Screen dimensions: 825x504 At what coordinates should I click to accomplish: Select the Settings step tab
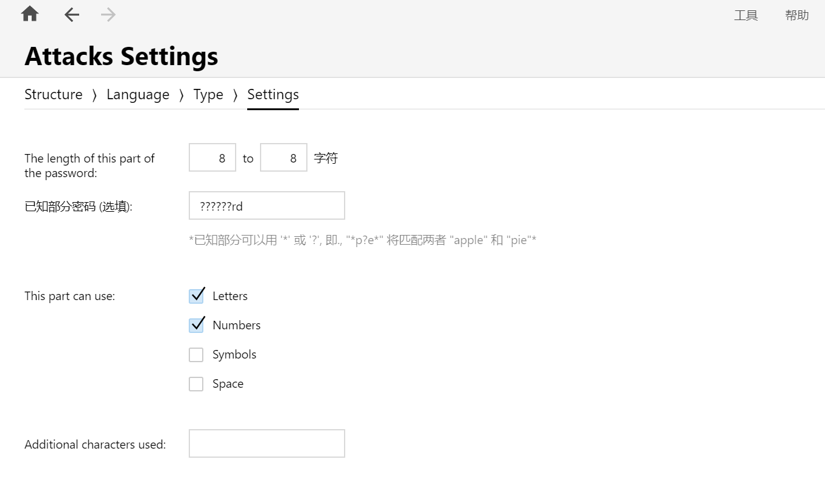tap(273, 94)
